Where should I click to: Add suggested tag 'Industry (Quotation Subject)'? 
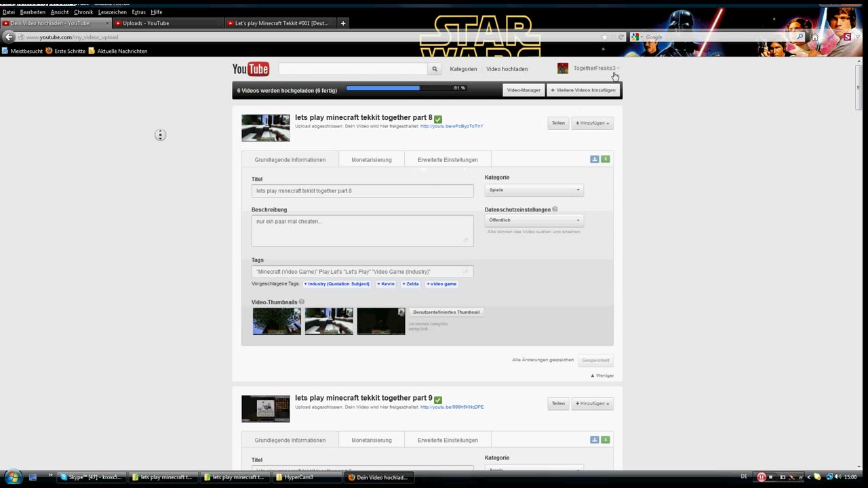coord(337,284)
